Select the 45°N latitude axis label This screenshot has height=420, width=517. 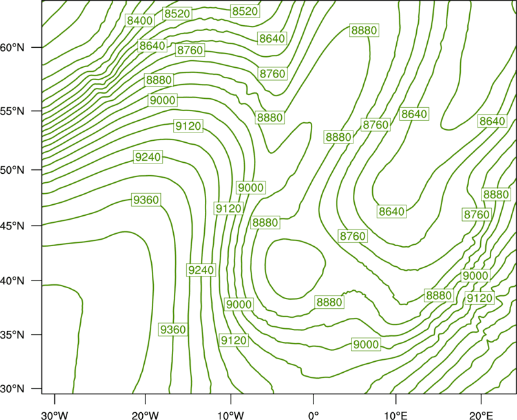click(x=12, y=226)
